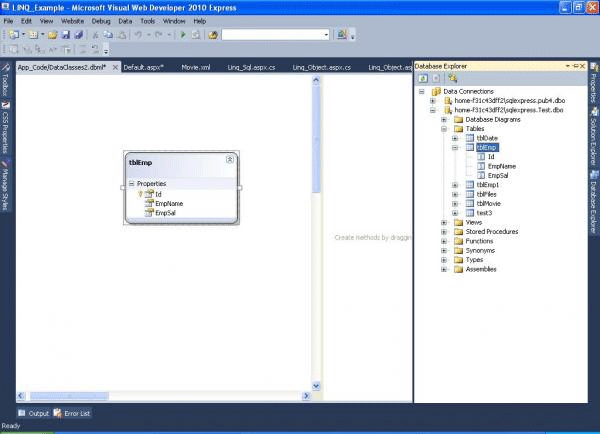Click the Extension Manager icon right of combo box
This screenshot has width=600, height=434.
pos(342,35)
